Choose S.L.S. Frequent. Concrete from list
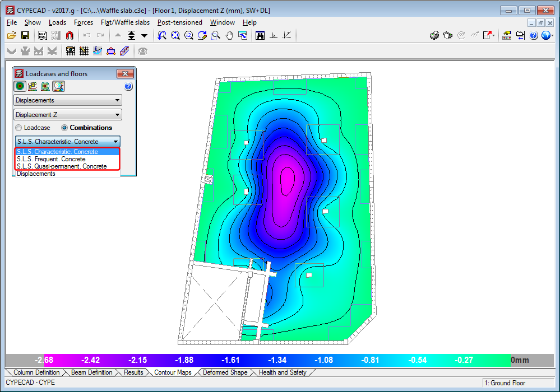Image resolution: width=560 pixels, height=392 pixels. pos(51,159)
